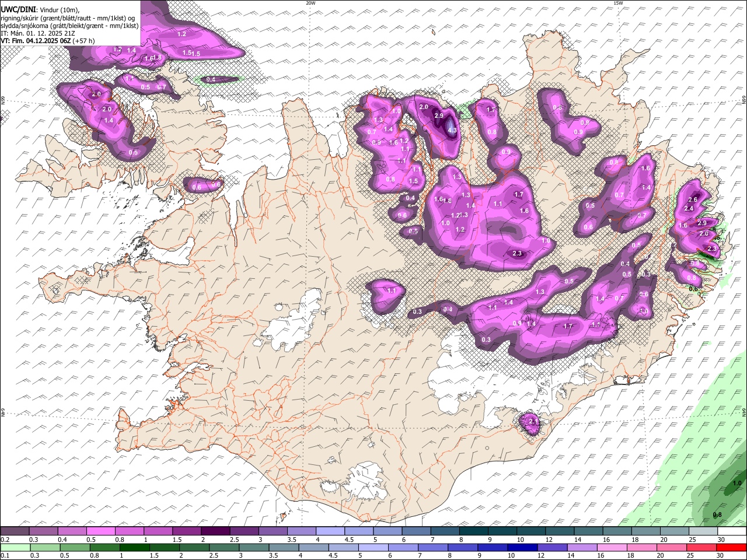Click the '15W' longitude label at top
This screenshot has height=560, width=747.
tap(618, 3)
